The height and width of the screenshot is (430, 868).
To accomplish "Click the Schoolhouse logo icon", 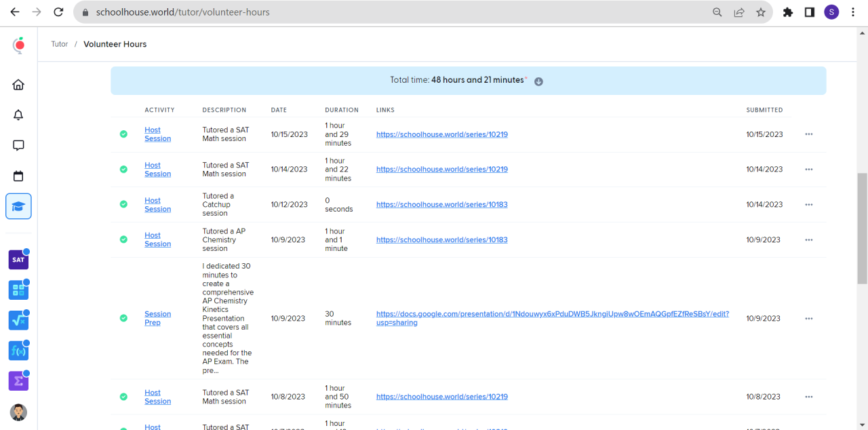I will [19, 45].
